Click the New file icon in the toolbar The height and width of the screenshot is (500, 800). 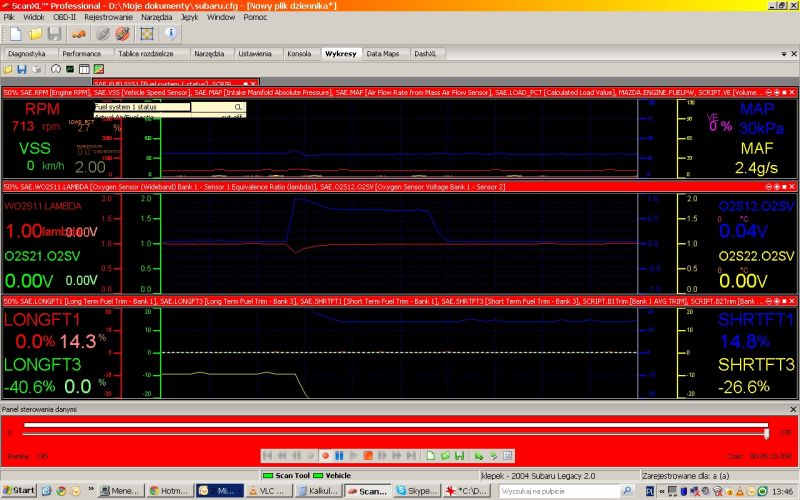[15, 34]
